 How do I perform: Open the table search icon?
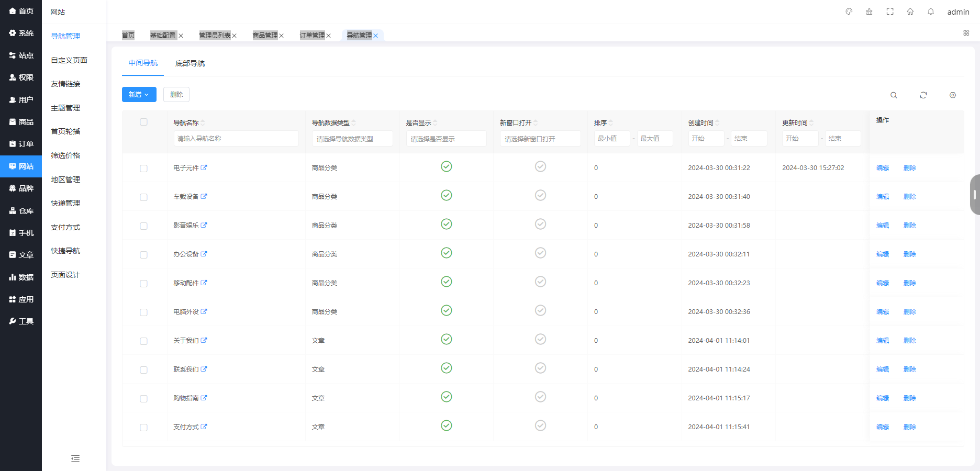(x=894, y=95)
